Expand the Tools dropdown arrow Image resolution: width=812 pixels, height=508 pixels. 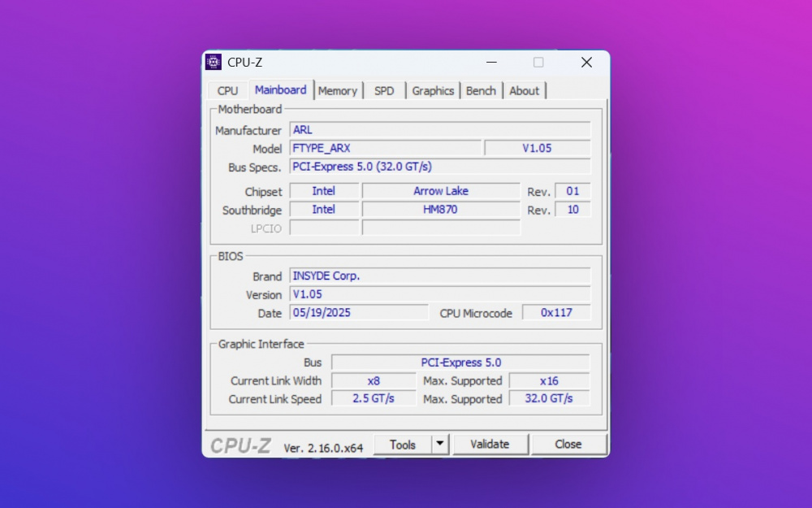coord(439,445)
